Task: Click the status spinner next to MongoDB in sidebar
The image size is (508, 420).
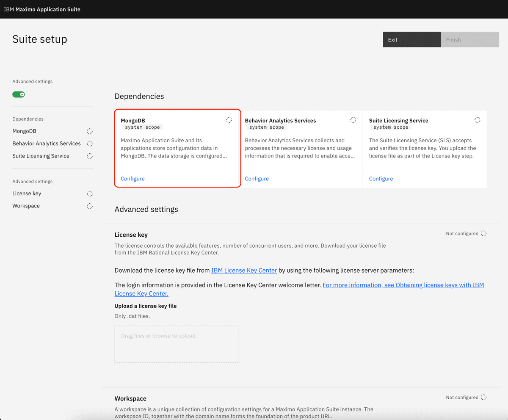Action: coord(89,131)
